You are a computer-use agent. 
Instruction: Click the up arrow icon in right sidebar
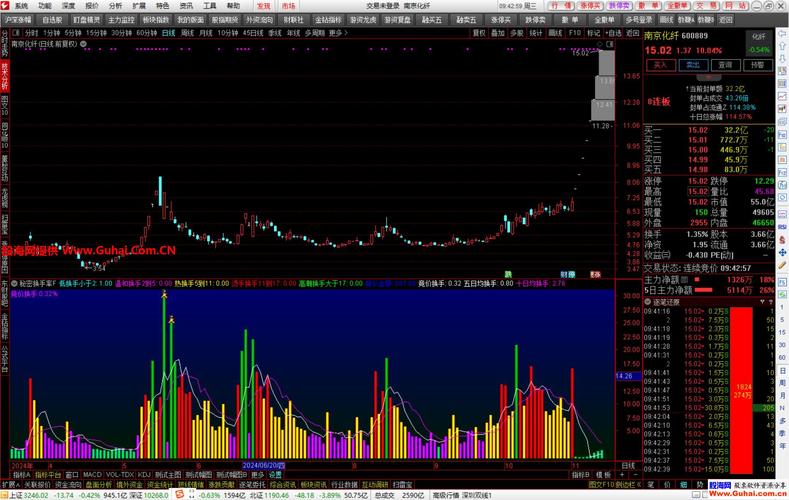click(x=782, y=47)
